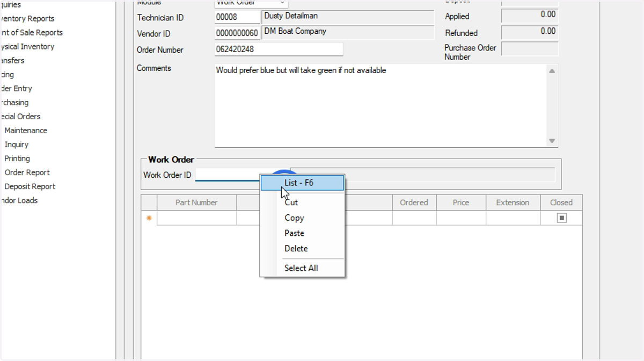Click the Purchase Order Number field
644x361 pixels.
tap(530, 49)
